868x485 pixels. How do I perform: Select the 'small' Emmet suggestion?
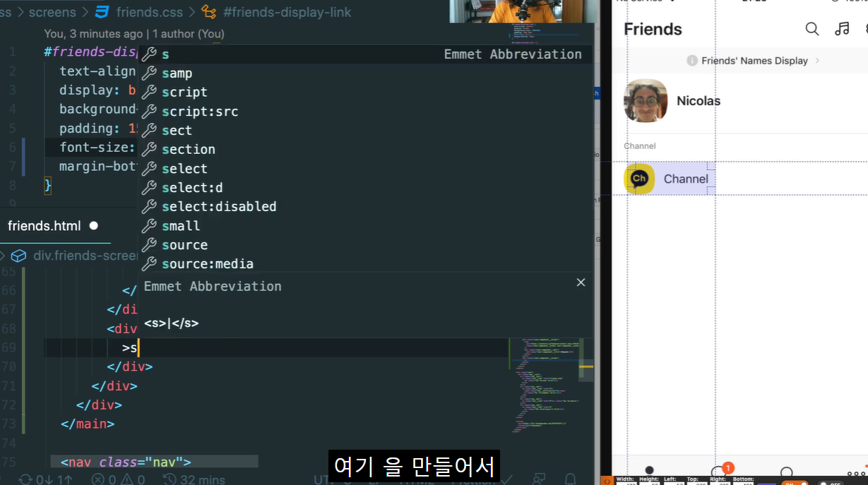pyautogui.click(x=365, y=226)
